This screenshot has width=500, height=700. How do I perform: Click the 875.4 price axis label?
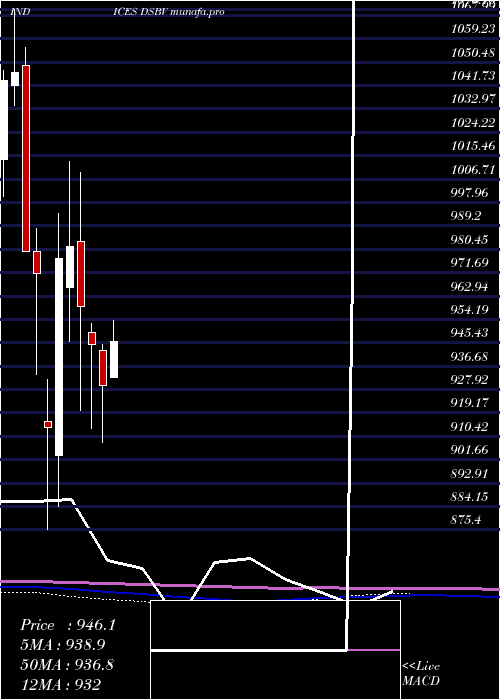click(x=467, y=520)
